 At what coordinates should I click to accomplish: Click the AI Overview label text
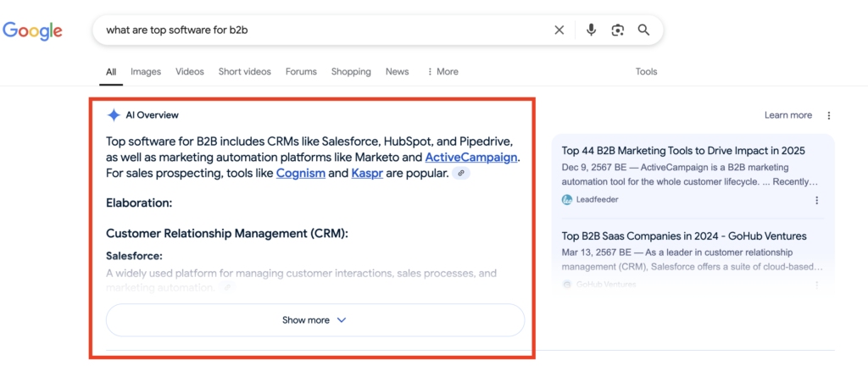tap(153, 115)
